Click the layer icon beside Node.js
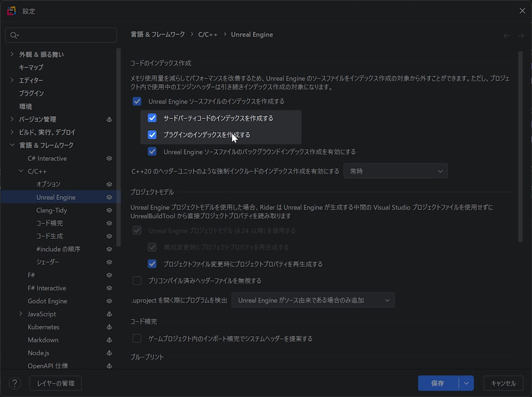This screenshot has width=532, height=397. (109, 353)
